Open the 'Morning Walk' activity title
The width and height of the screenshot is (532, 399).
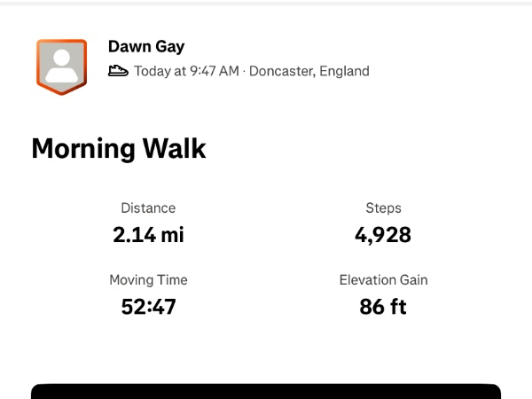tap(119, 148)
